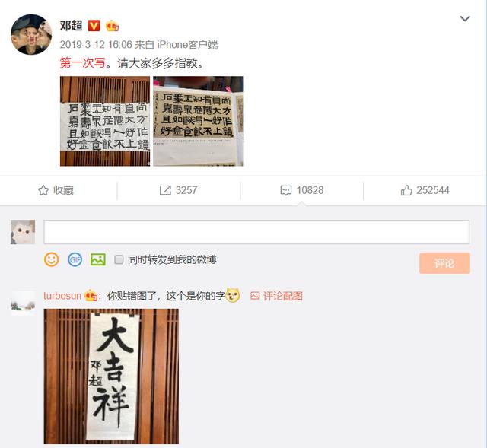487x448 pixels.
Task: Open the first calligraphy photo thumbnail
Action: (105, 121)
